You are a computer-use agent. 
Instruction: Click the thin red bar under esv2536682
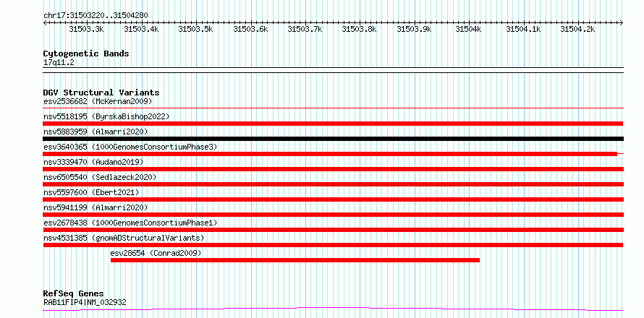(333, 108)
